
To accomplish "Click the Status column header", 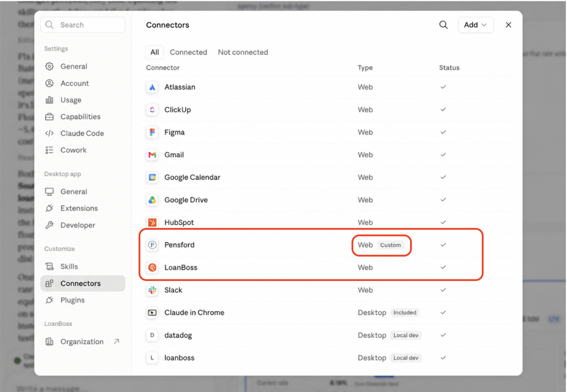I will click(449, 68).
